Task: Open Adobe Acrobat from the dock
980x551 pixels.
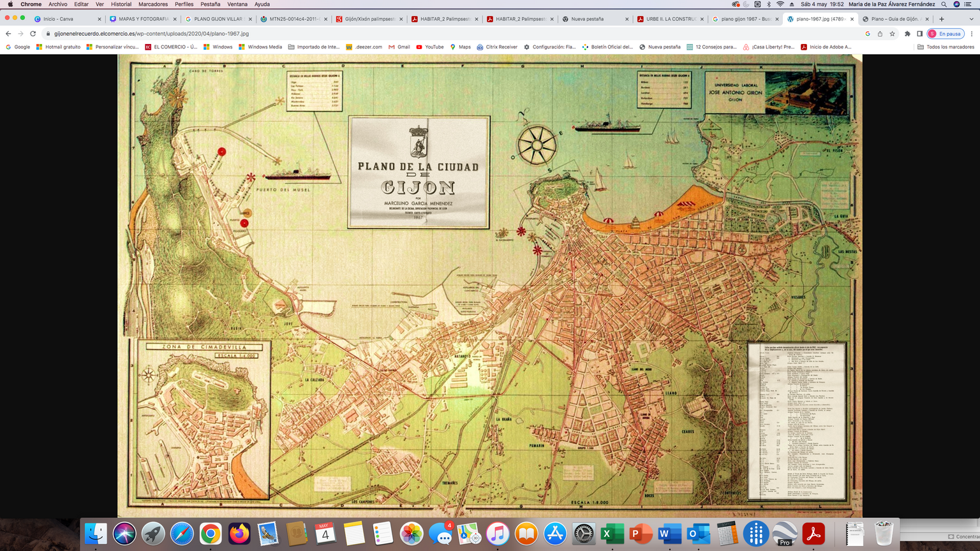Action: 813,534
